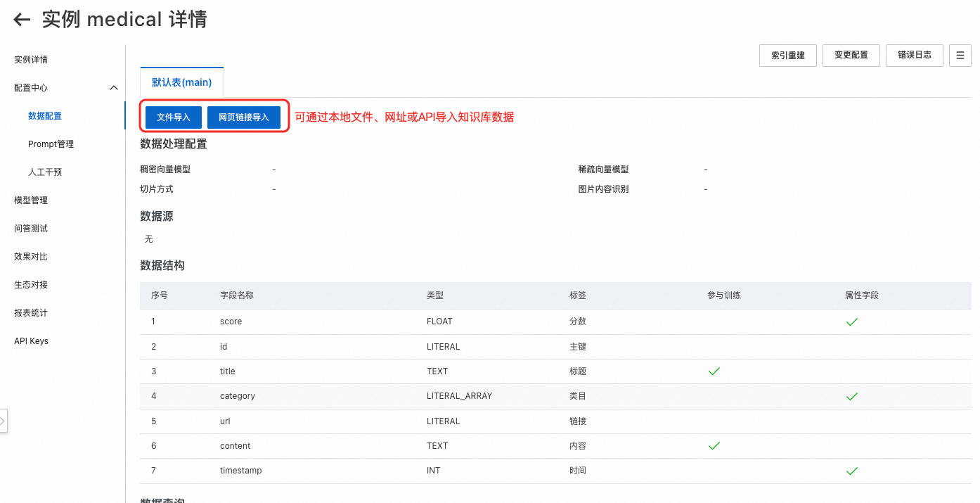This screenshot has width=980, height=503.
Task: Click the 数据处理配置 heading
Action: click(x=174, y=144)
